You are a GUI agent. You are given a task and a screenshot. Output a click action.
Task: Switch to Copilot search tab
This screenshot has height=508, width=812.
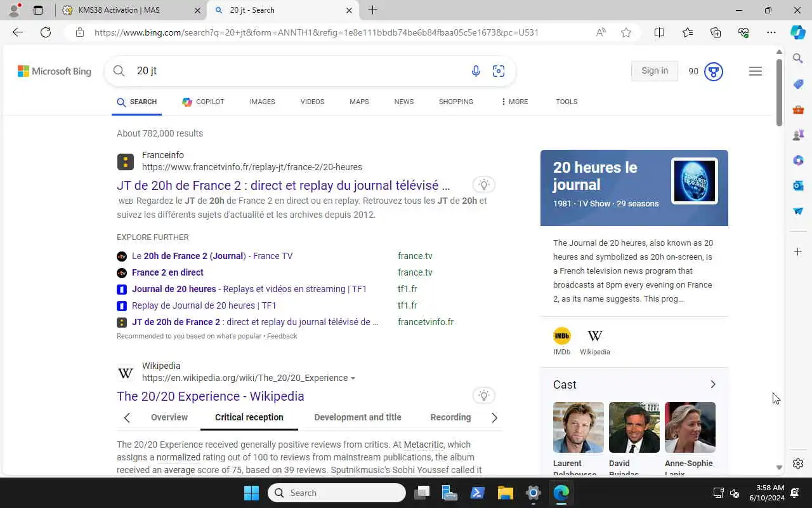point(203,102)
